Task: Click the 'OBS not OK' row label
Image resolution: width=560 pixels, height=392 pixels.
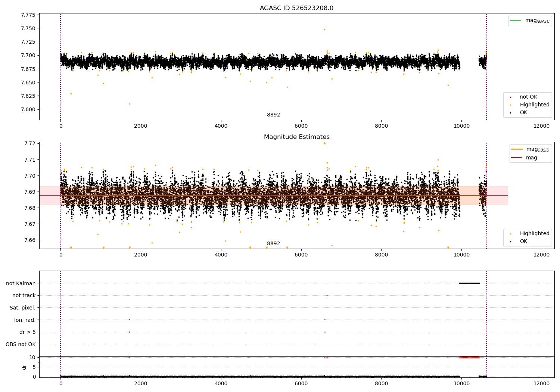Action: pyautogui.click(x=21, y=344)
